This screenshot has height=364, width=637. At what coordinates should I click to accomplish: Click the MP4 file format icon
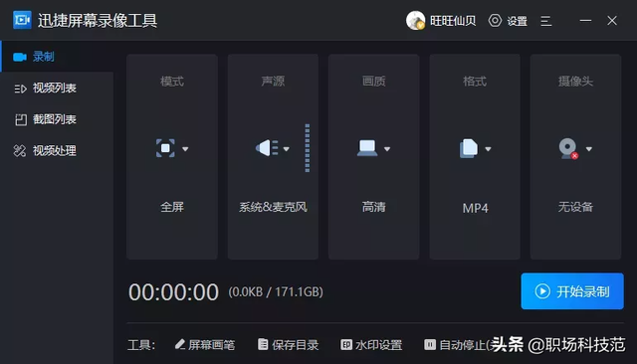coord(469,148)
